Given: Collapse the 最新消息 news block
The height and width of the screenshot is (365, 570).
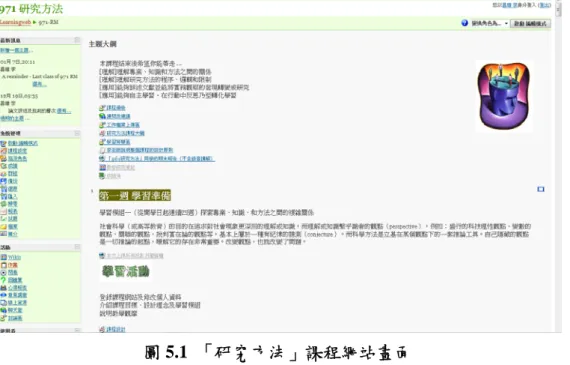Looking at the screenshot, I should pyautogui.click(x=77, y=40).
